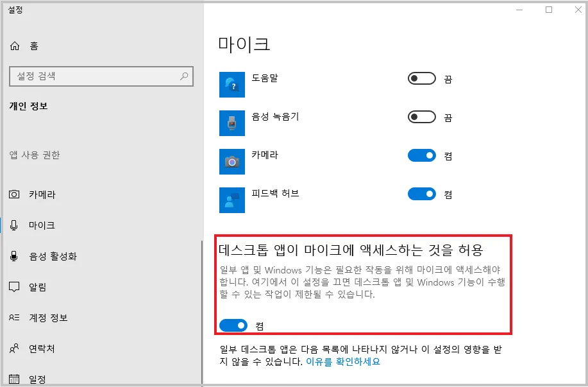Viewport: 588px width, 387px height.
Task: Click the 음성 녹음기 voice recorder app icon
Action: click(231, 123)
